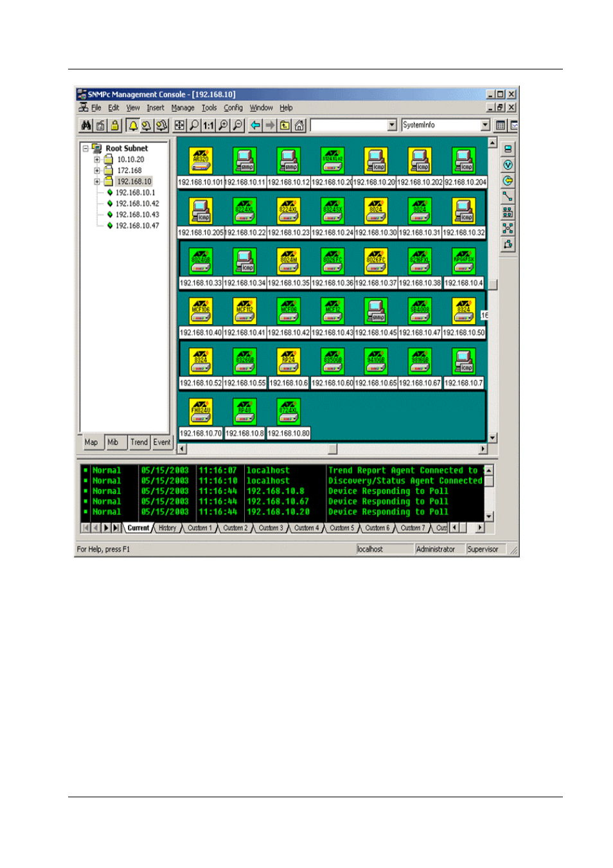The image size is (613, 868).
Task: Click the event row for 192.168.10.67
Action: pyautogui.click(x=282, y=502)
